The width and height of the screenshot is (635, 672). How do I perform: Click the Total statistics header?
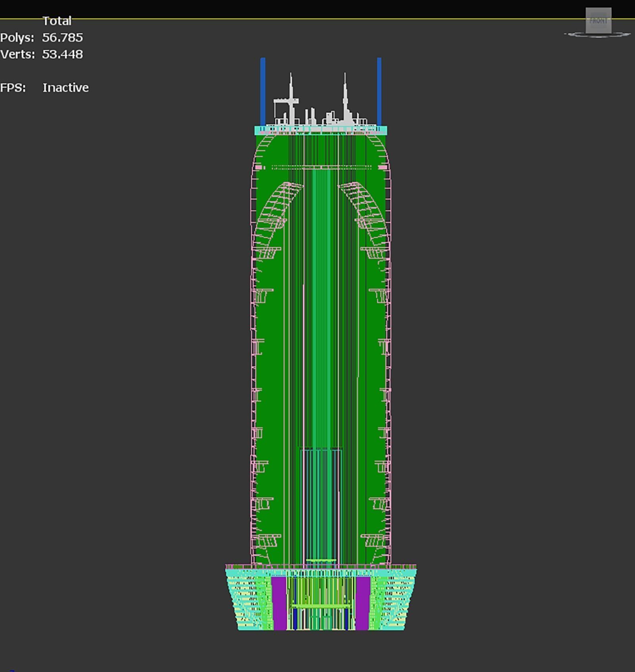point(57,21)
